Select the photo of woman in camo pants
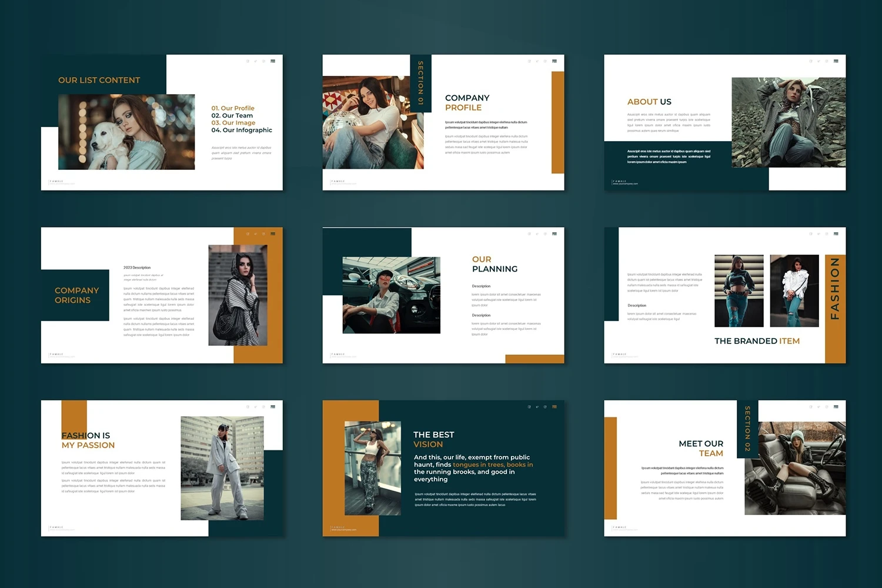This screenshot has height=588, width=882. pyautogui.click(x=373, y=468)
